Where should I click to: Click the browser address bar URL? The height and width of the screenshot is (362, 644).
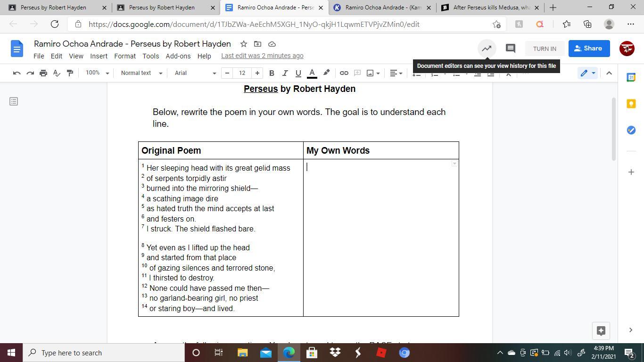click(254, 25)
